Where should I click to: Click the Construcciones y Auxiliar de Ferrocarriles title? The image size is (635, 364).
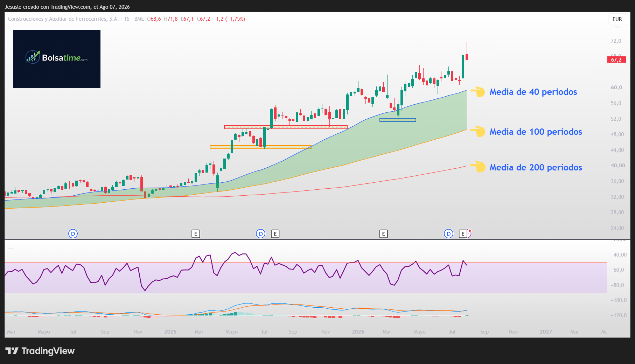(63, 19)
